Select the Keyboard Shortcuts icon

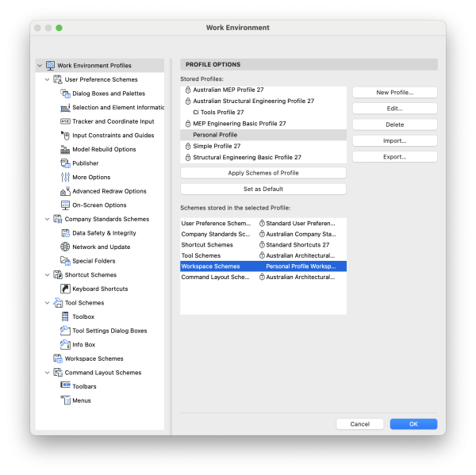[x=66, y=289]
